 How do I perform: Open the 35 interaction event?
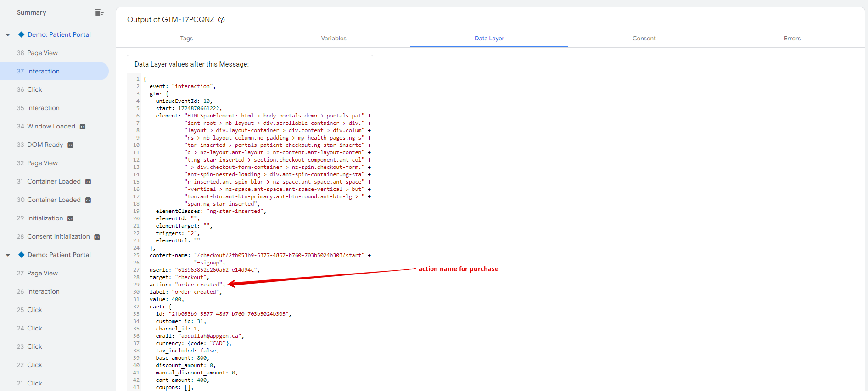click(43, 108)
